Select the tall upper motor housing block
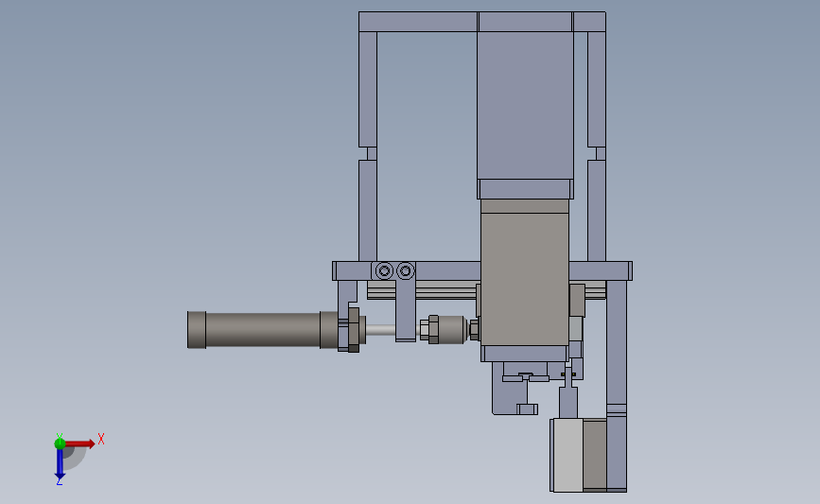Screen dimensions: 820x504 525,105
